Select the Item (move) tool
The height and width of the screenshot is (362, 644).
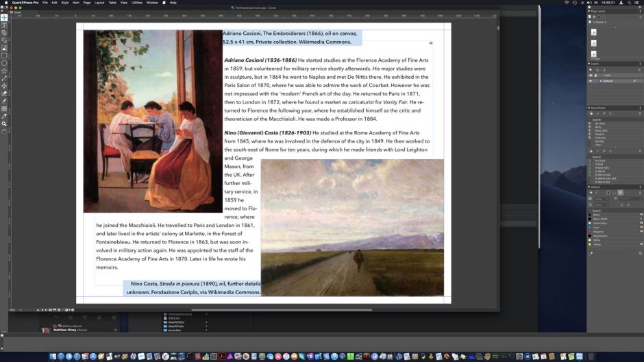4,17
